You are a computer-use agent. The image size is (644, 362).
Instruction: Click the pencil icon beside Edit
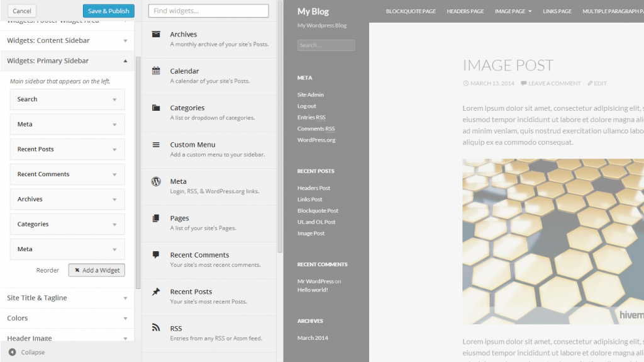tap(590, 83)
